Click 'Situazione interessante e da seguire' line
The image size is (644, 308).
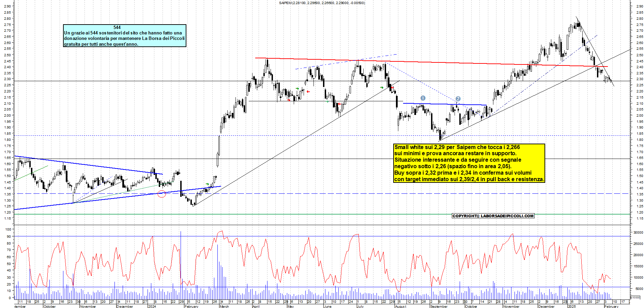[458, 160]
